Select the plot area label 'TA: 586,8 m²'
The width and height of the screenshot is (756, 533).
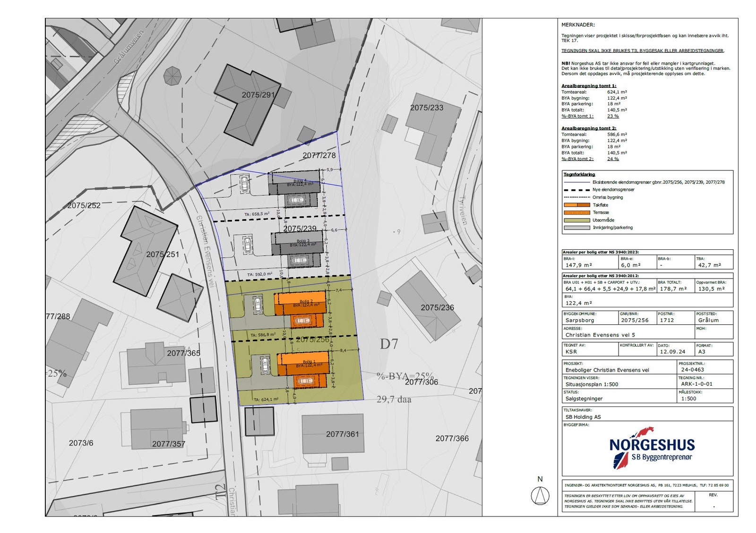click(x=263, y=335)
